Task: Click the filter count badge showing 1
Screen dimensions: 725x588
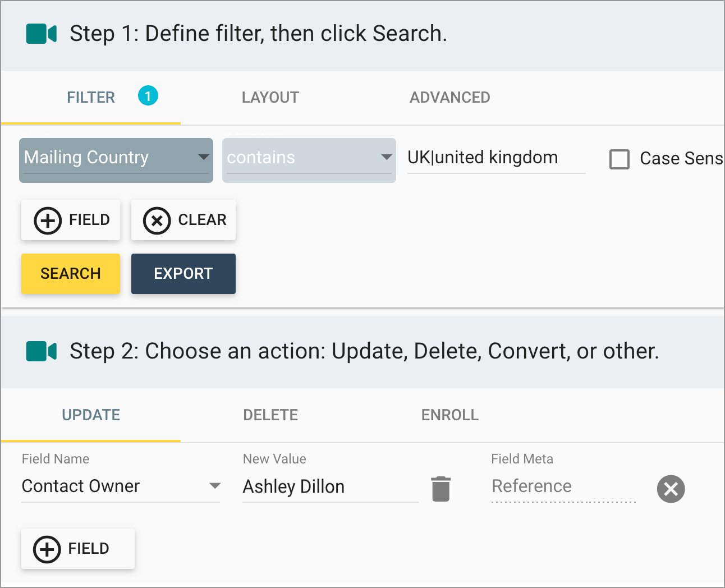Action: pyautogui.click(x=148, y=96)
